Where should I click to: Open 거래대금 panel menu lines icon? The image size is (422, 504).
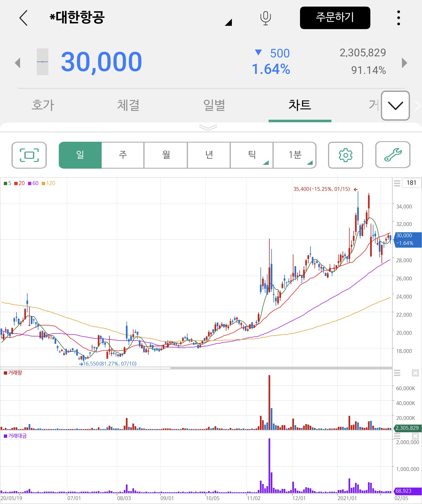(x=397, y=436)
